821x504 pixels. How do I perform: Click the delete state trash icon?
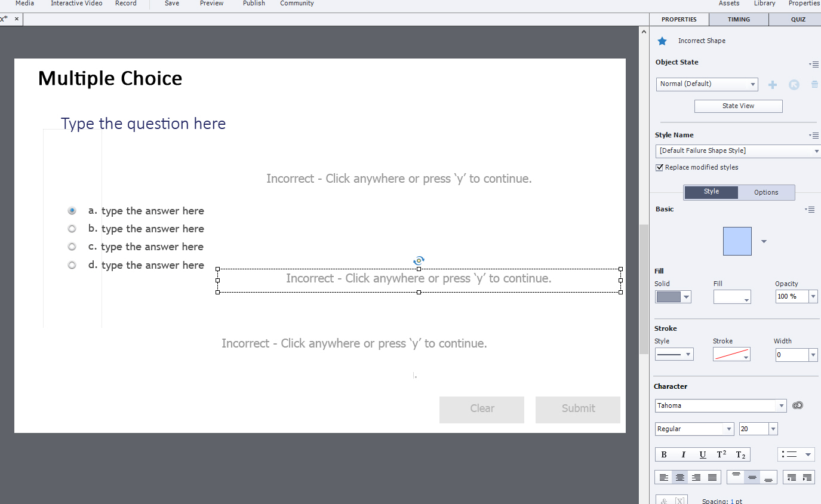click(814, 84)
